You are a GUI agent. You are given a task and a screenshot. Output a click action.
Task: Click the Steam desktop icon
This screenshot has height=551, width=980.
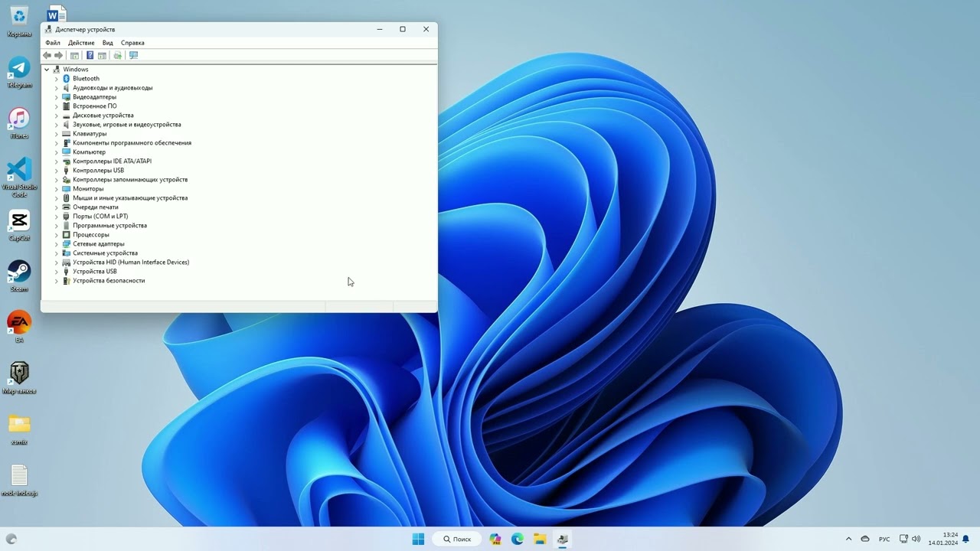click(x=19, y=272)
